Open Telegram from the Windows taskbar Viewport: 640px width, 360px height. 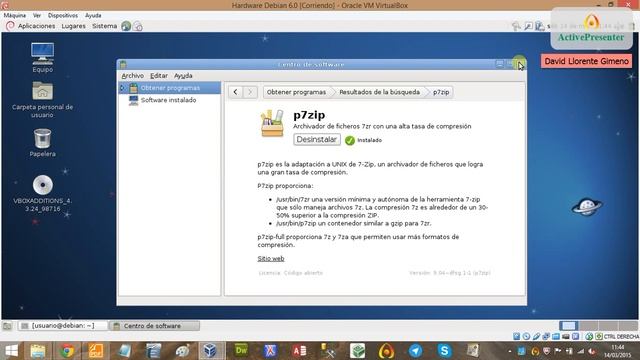coord(415,351)
